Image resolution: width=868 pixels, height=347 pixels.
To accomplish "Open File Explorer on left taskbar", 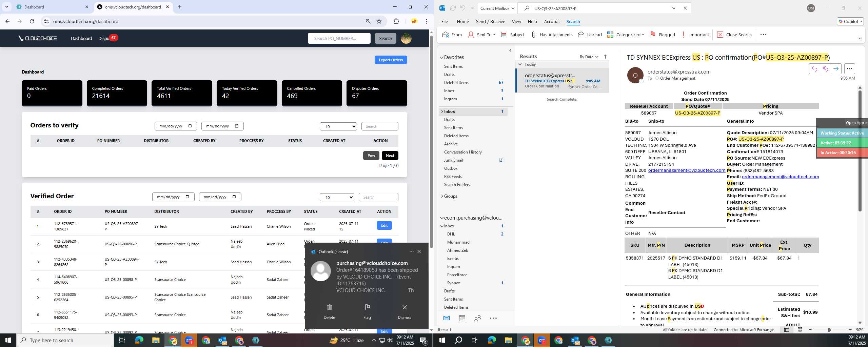I will pos(156,340).
